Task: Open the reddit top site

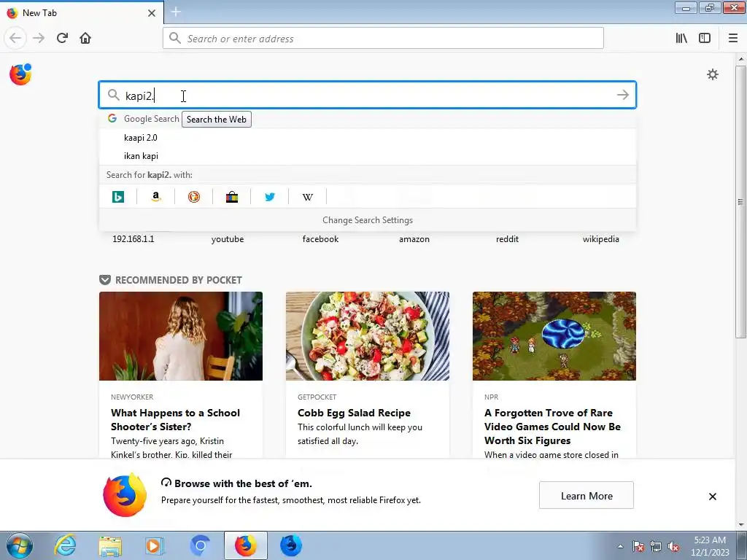Action: [x=507, y=239]
